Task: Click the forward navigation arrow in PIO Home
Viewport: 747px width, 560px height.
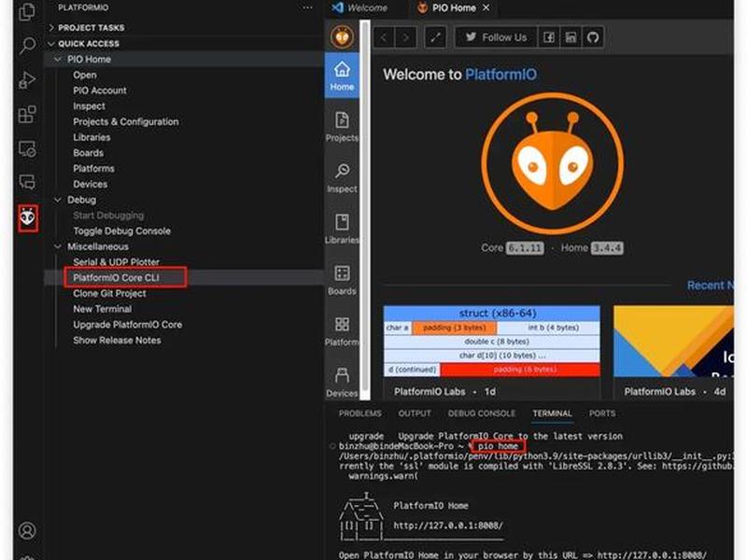Action: click(x=406, y=37)
